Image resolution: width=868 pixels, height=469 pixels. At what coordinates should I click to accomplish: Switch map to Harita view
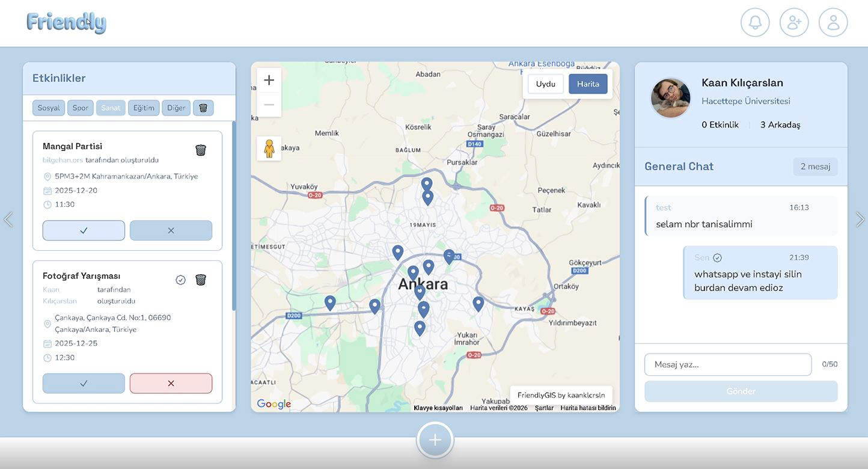coord(588,84)
